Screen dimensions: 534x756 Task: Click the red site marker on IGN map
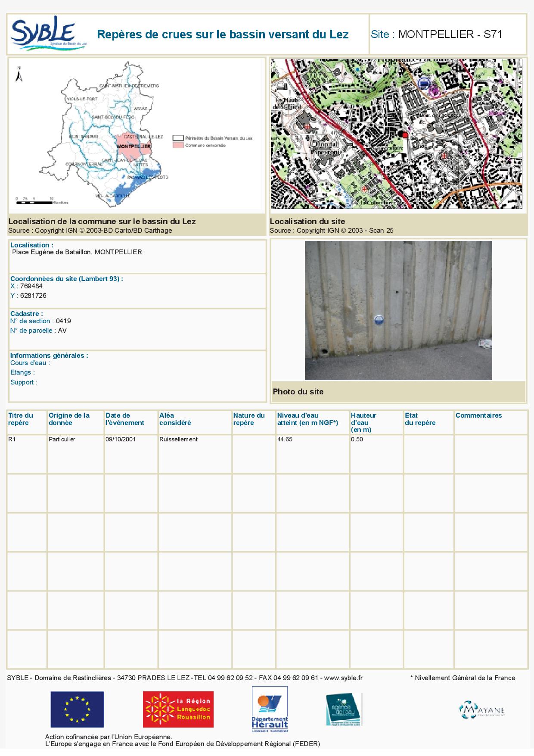[x=404, y=135]
